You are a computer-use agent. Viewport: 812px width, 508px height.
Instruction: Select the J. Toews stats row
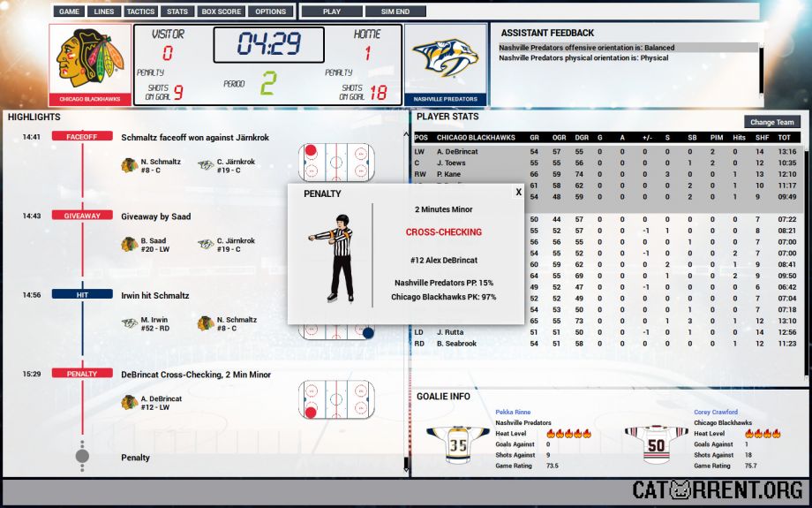click(x=607, y=163)
